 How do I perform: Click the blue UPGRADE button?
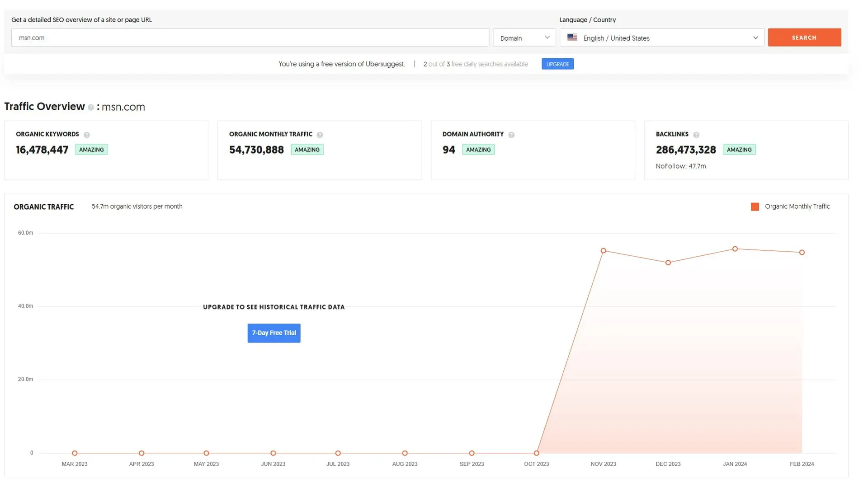(x=557, y=64)
